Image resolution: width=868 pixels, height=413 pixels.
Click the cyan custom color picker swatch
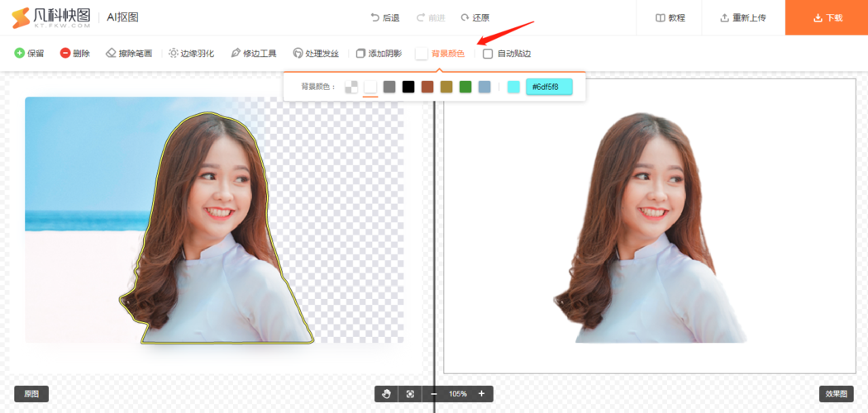(513, 87)
